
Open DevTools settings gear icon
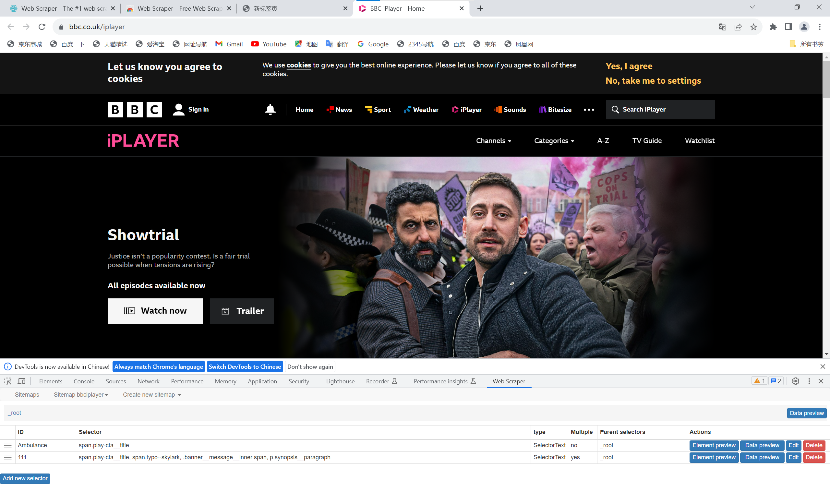(795, 381)
